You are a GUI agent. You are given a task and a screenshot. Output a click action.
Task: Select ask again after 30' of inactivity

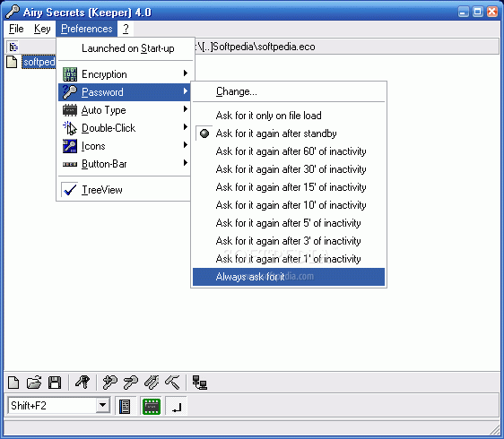point(289,169)
